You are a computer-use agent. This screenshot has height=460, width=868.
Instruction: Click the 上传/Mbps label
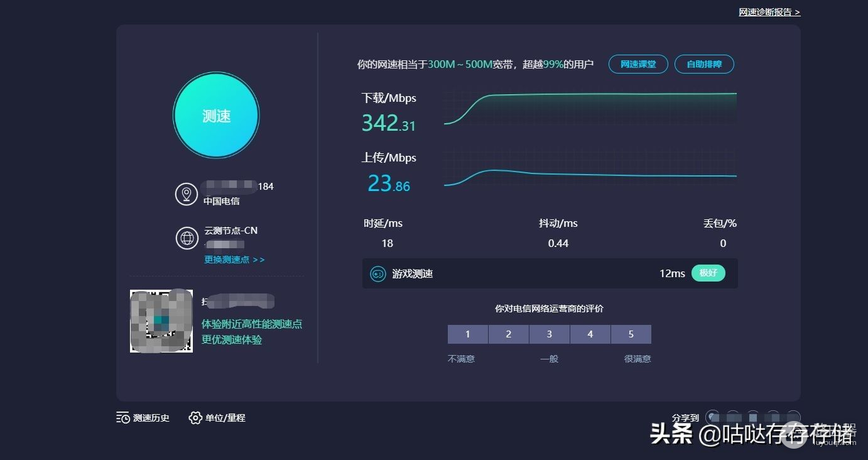pyautogui.click(x=389, y=158)
